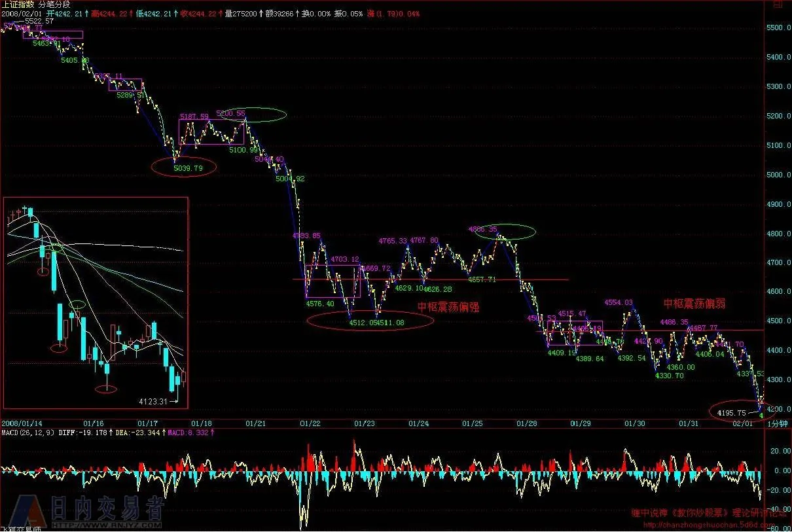792x532 pixels.
Task: Click the MACD:8.332 indicator value
Action: (x=188, y=432)
